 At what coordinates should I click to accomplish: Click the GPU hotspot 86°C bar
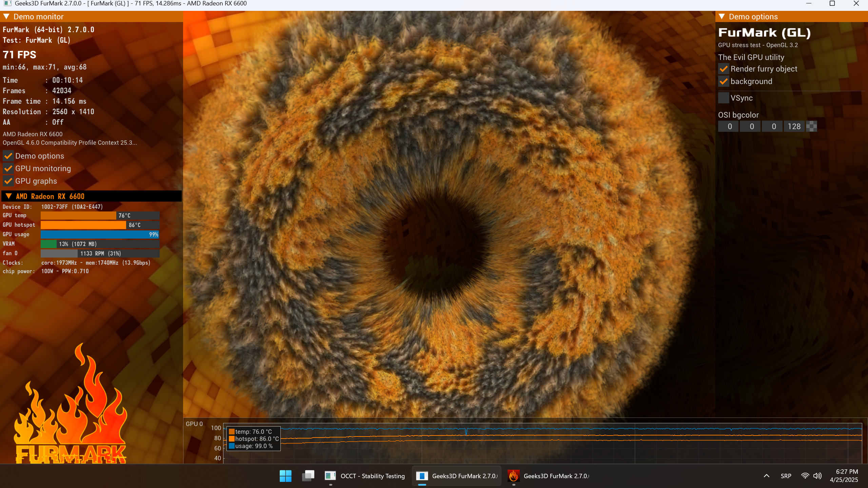click(100, 225)
